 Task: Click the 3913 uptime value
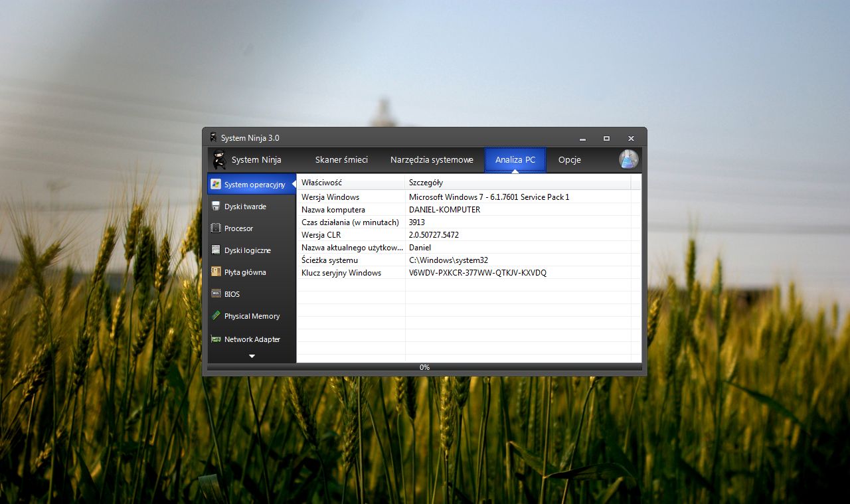[416, 222]
